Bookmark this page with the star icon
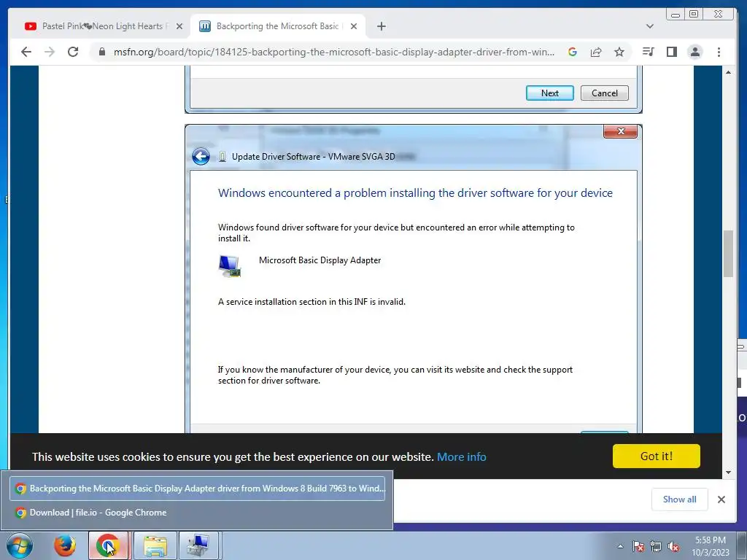Screen dimensions: 747x560 click(x=619, y=52)
